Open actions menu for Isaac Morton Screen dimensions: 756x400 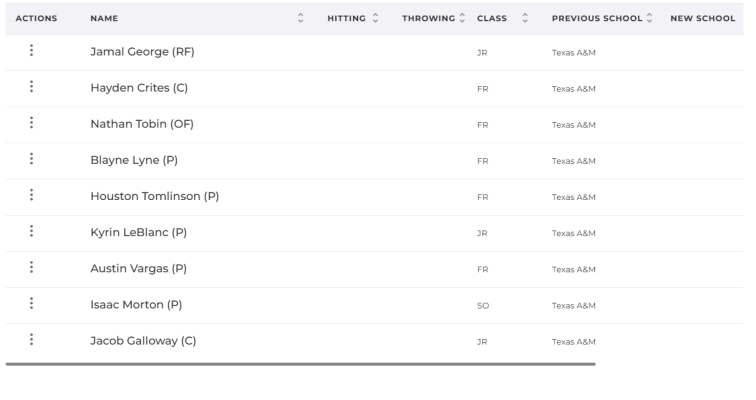pyautogui.click(x=31, y=303)
